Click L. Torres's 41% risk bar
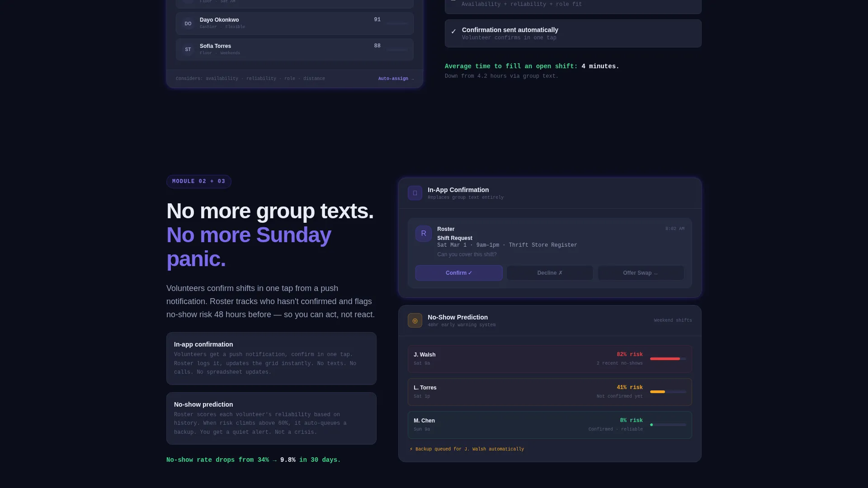The width and height of the screenshot is (868, 488). click(x=668, y=392)
